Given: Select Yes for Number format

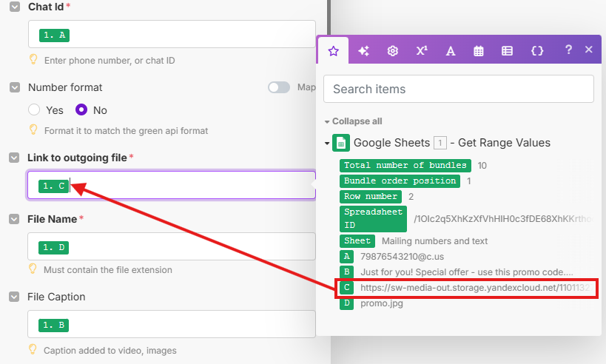Looking at the screenshot, I should (x=34, y=110).
